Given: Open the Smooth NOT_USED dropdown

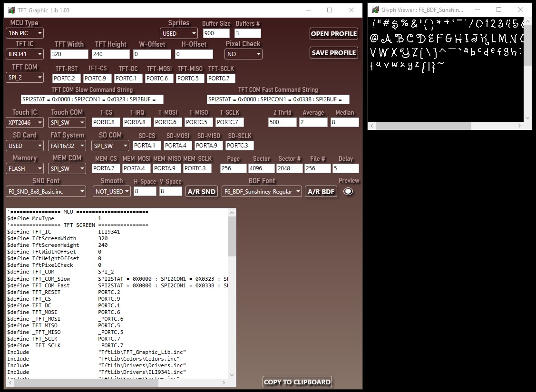Looking at the screenshot, I should pyautogui.click(x=112, y=191).
